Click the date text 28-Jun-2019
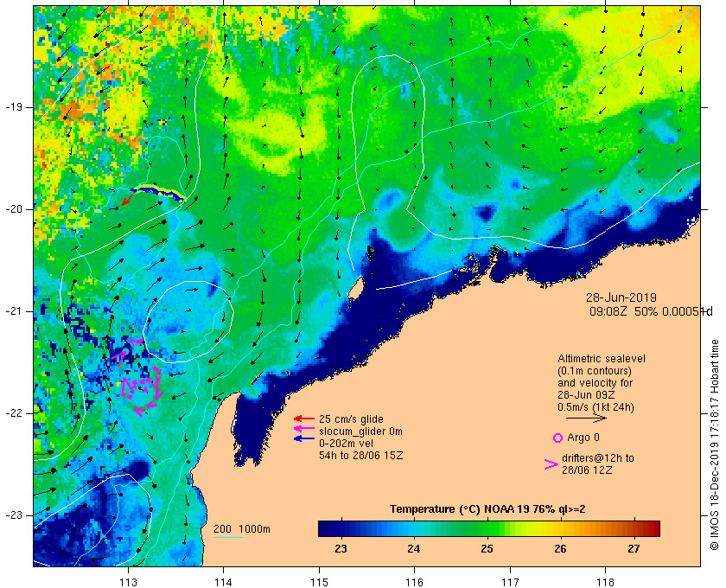The height and width of the screenshot is (588, 726). pos(621,297)
